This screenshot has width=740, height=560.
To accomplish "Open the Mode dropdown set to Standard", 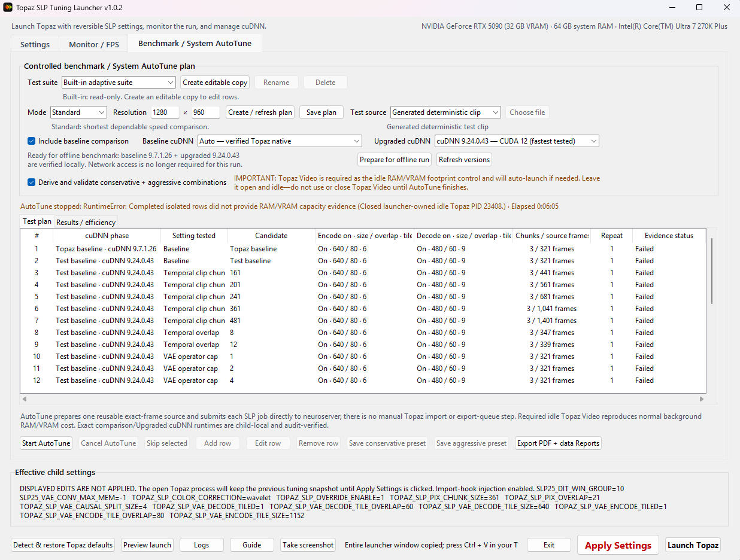I will coord(78,112).
